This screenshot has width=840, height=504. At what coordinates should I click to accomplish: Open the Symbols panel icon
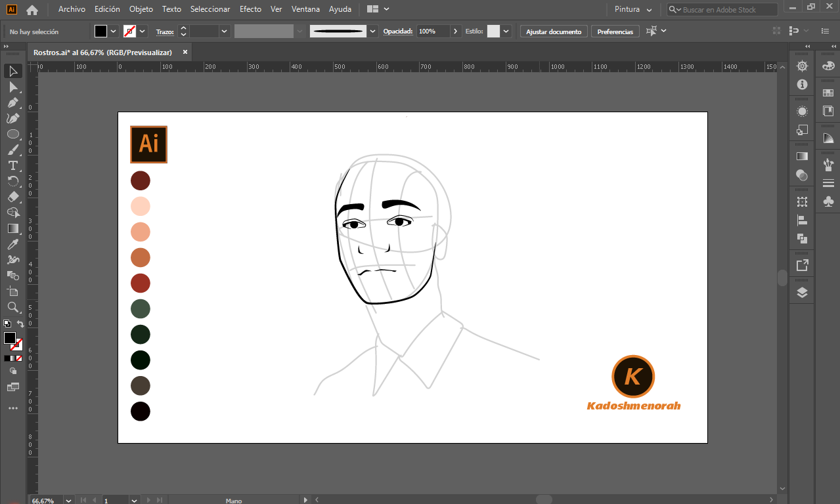[x=828, y=201]
